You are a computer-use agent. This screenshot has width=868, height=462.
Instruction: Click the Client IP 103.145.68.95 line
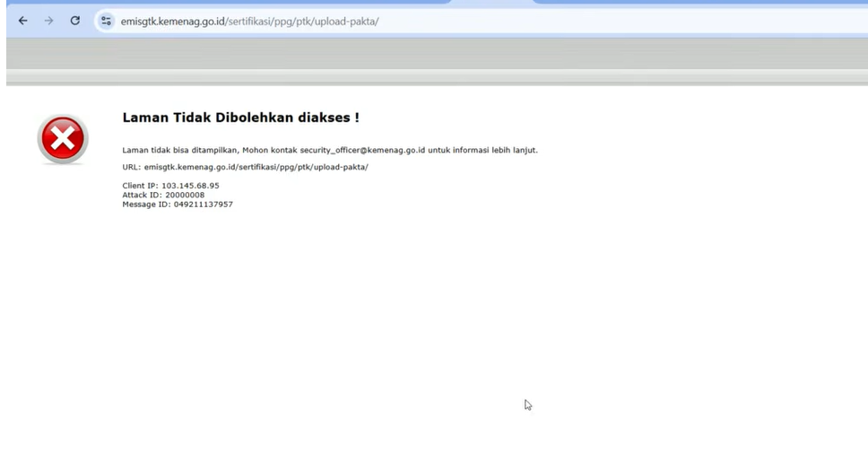coord(170,186)
